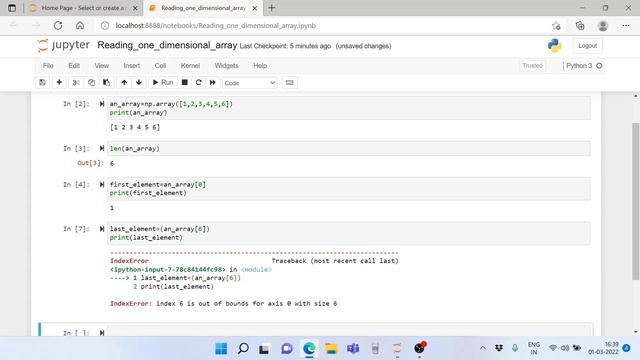Click the Python 3 kernel indicator
This screenshot has width=640, height=360.
pyautogui.click(x=583, y=66)
